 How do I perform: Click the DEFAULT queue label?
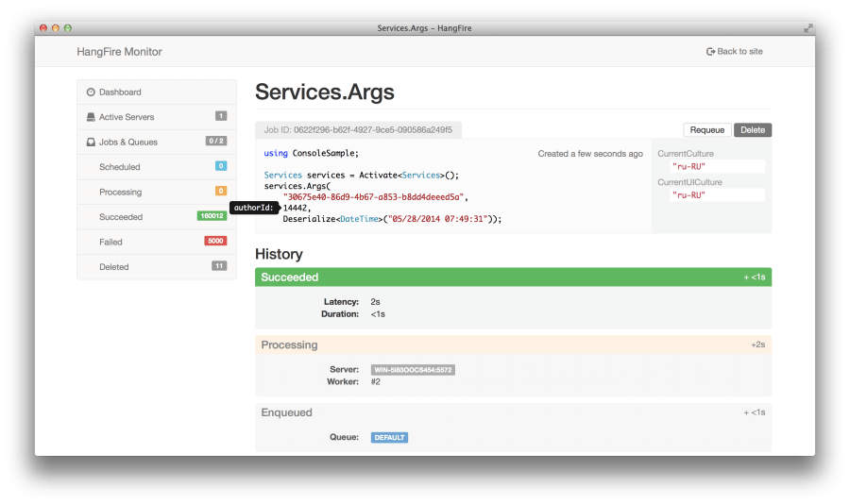[389, 437]
